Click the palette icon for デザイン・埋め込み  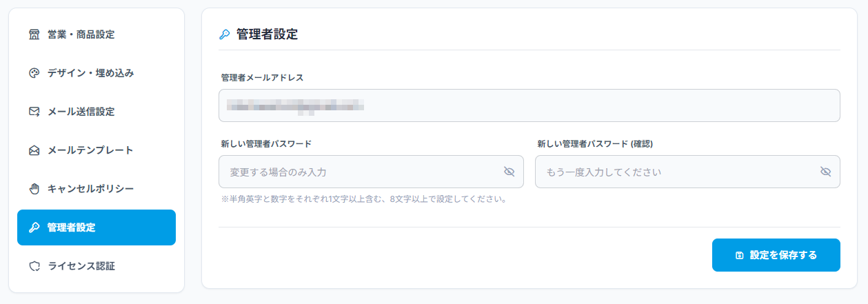[34, 73]
